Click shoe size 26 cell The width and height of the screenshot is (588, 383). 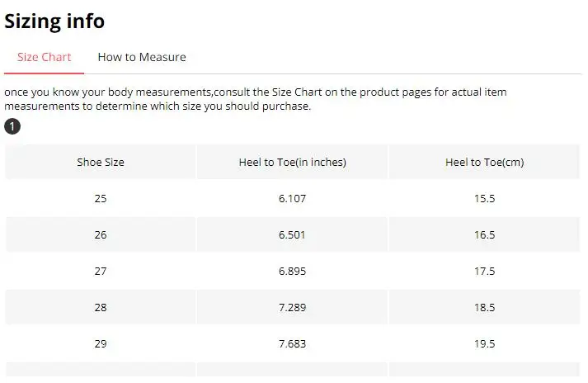pos(101,234)
